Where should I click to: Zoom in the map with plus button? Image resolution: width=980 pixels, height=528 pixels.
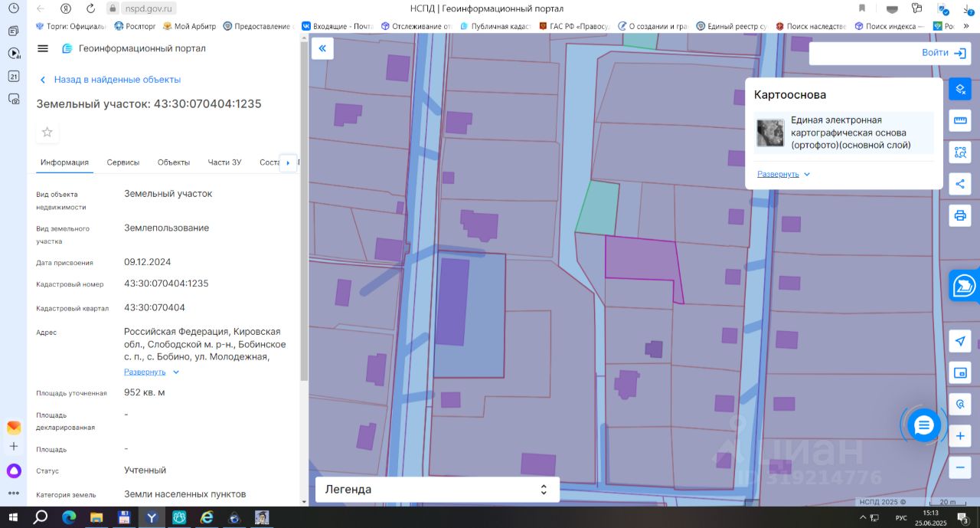coord(960,436)
